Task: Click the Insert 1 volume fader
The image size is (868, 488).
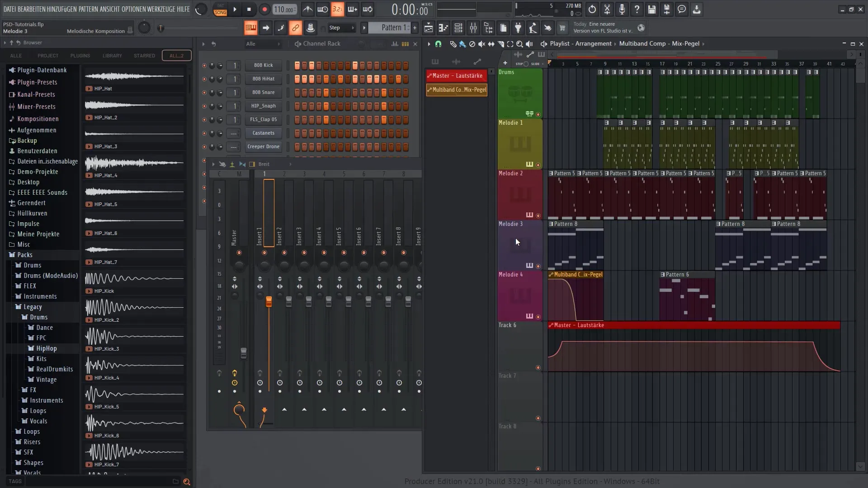Action: (269, 302)
